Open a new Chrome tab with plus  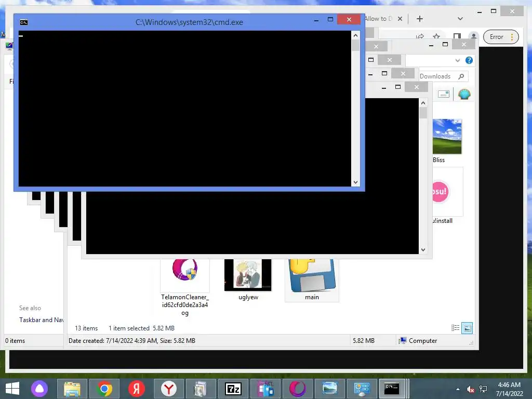(x=420, y=19)
